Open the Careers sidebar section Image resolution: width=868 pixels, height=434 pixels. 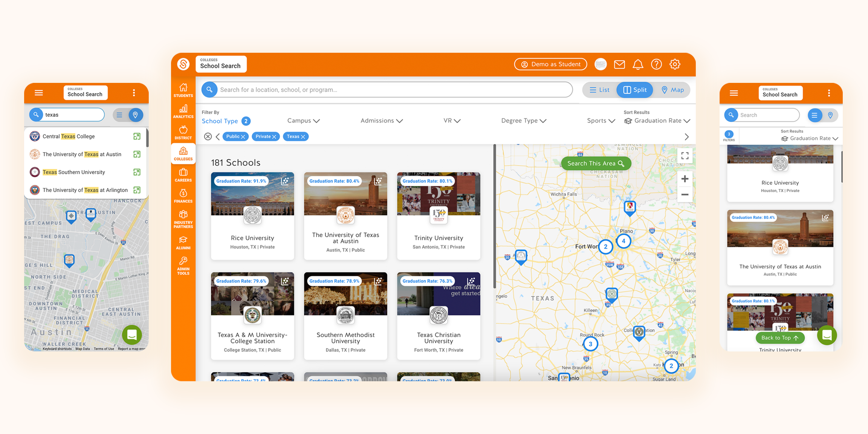tap(183, 175)
